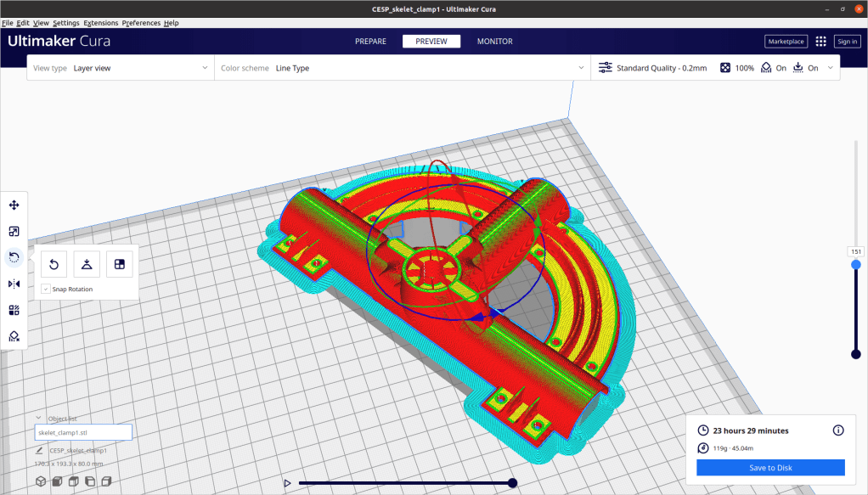868x495 pixels.
Task: Open Per Model Settings tool
Action: click(x=14, y=310)
